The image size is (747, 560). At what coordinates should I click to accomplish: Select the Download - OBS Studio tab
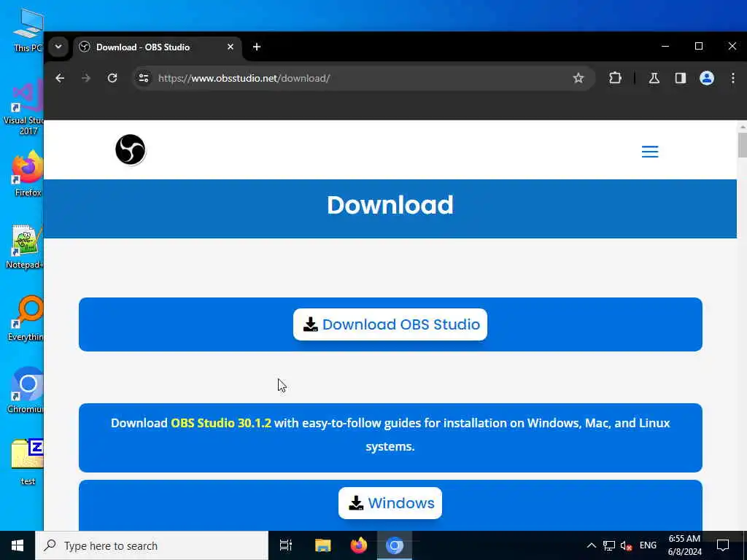tap(158, 47)
